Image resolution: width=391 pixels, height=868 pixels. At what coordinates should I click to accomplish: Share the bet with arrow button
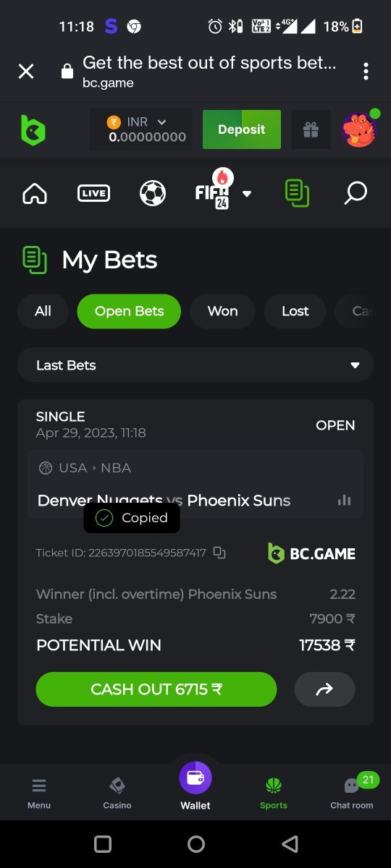(324, 689)
